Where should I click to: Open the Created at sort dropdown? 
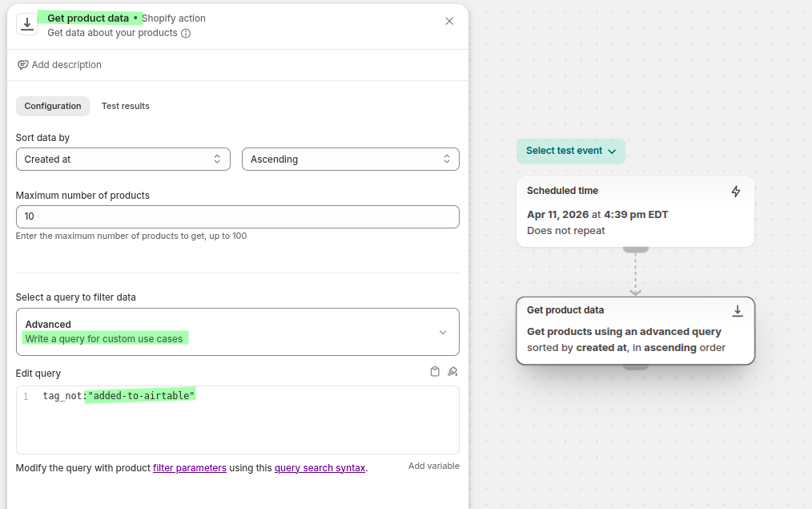pyautogui.click(x=123, y=160)
